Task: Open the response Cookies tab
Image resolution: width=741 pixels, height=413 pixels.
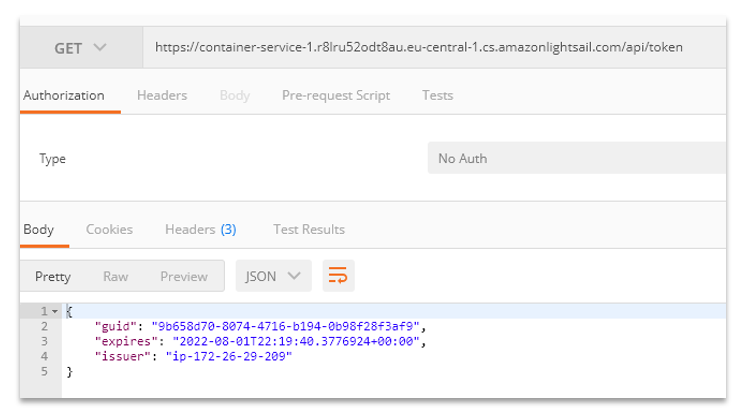Action: point(109,230)
